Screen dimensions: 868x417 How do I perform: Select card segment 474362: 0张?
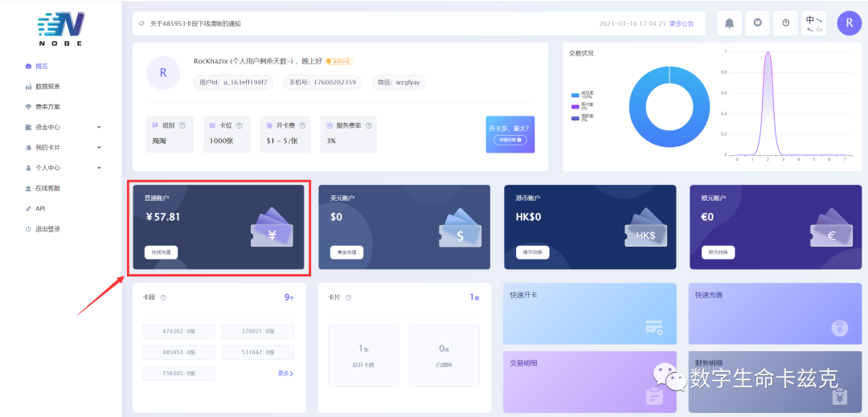click(178, 331)
